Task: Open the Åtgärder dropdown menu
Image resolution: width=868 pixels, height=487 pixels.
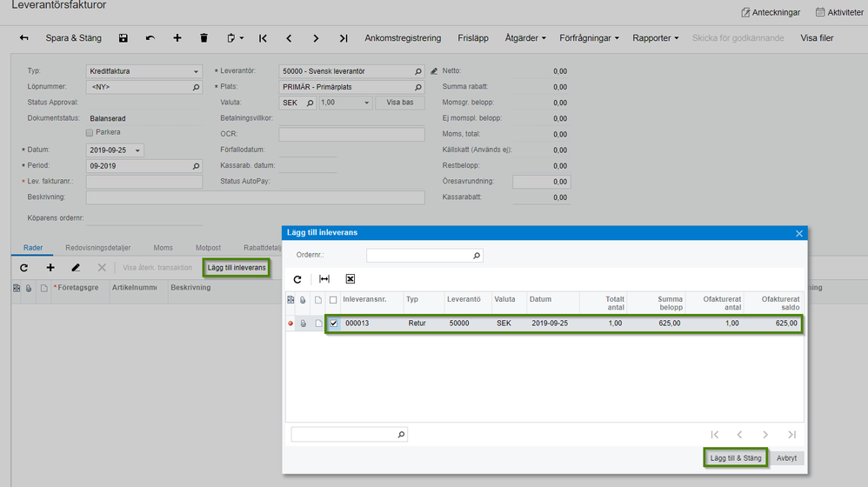Action: [x=525, y=38]
